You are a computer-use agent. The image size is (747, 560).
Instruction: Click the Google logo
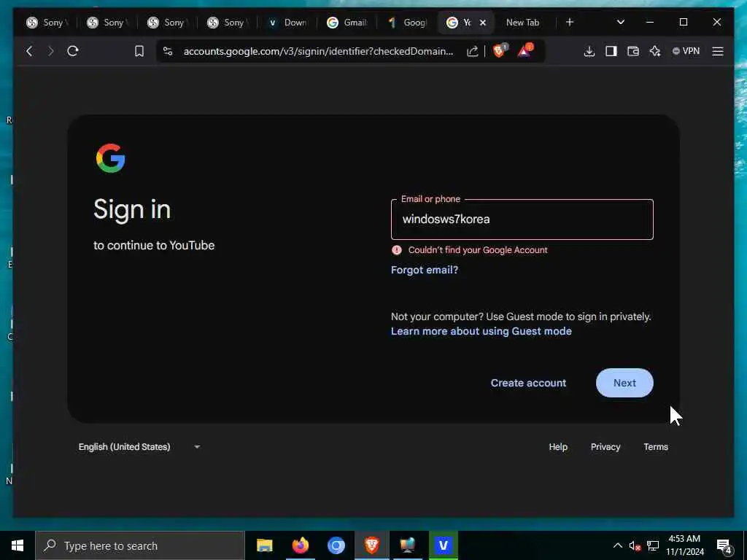111,158
